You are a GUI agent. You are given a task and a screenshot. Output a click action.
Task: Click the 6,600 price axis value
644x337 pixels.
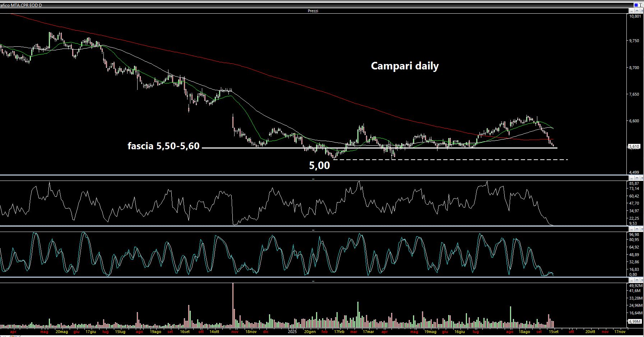tap(634, 121)
